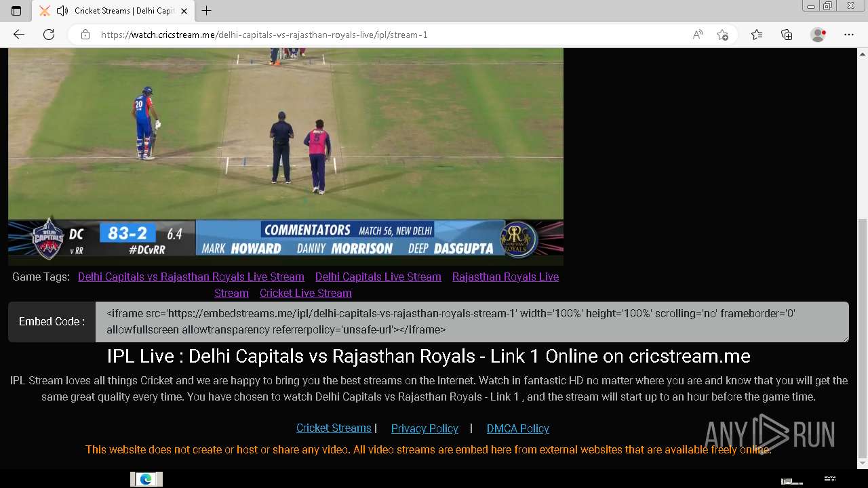Click the live cricket video player
Image resolution: width=868 pixels, height=488 pixels.
point(285,157)
